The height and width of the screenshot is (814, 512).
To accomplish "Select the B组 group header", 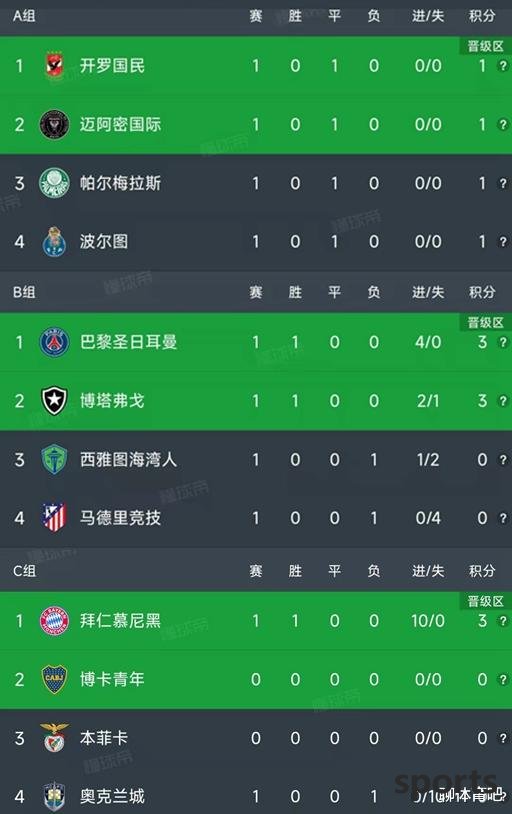I will [x=24, y=292].
